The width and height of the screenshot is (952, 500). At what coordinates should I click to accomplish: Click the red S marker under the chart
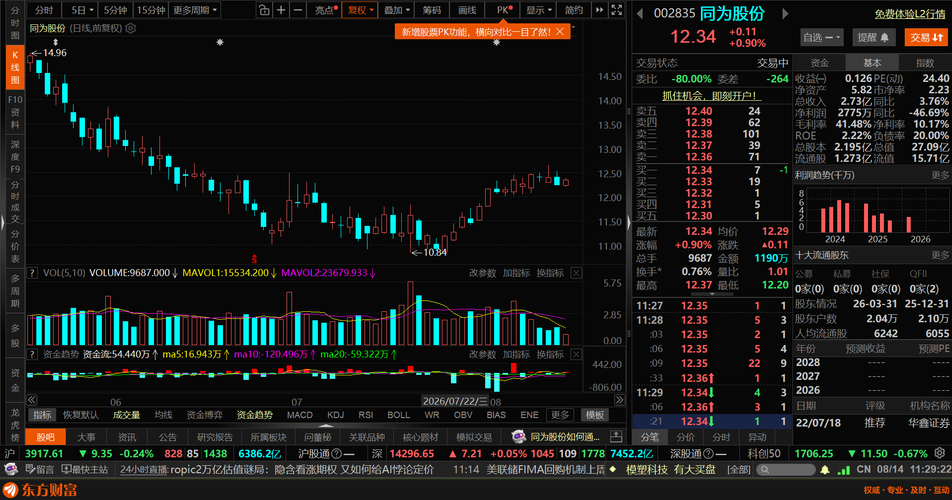click(254, 259)
